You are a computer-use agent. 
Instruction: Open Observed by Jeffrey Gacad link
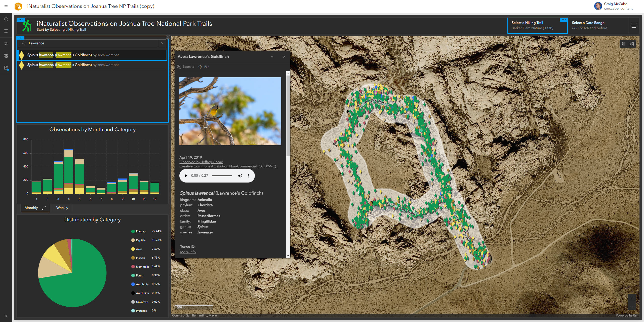point(201,162)
